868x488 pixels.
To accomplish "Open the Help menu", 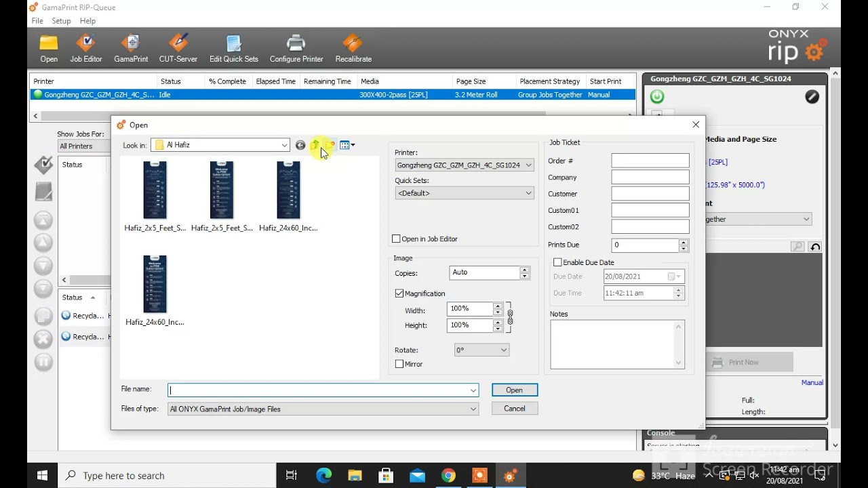I will pos(87,21).
